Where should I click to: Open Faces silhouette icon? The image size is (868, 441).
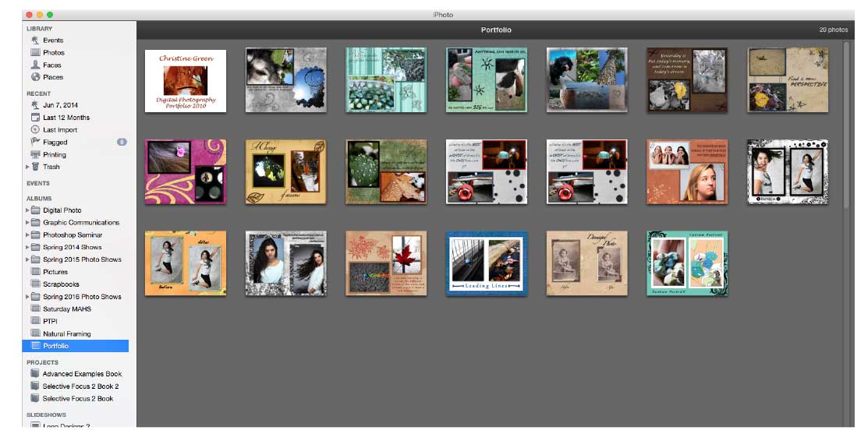click(x=35, y=65)
